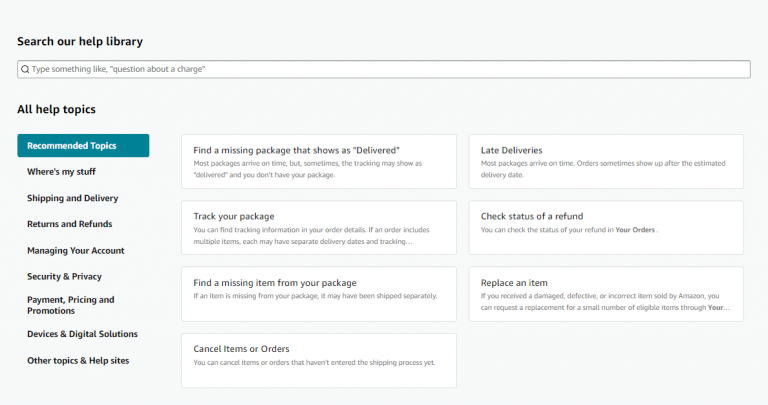Image resolution: width=768 pixels, height=405 pixels.
Task: Open Shipping and Delivery topic
Action: click(72, 198)
